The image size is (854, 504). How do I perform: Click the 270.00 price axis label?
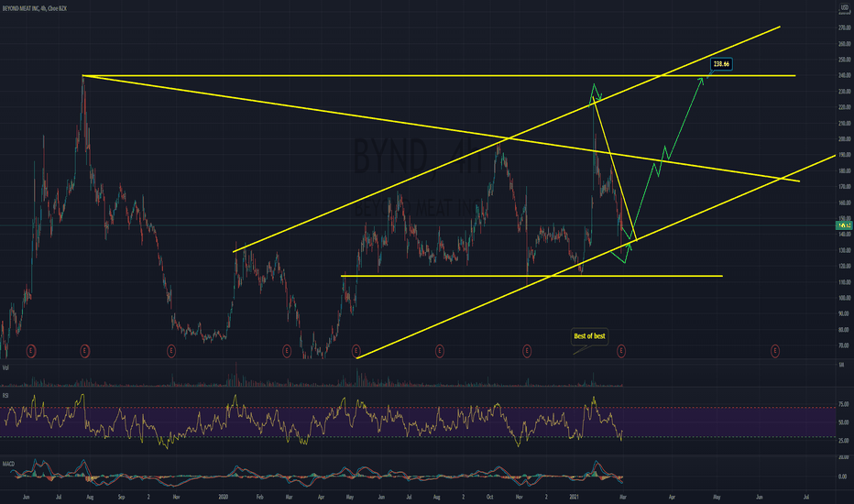click(x=845, y=27)
